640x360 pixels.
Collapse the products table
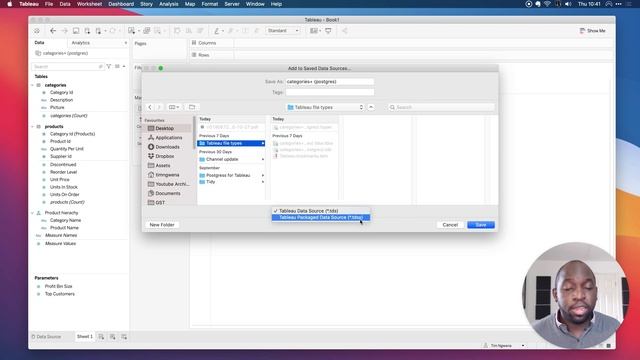pos(32,127)
